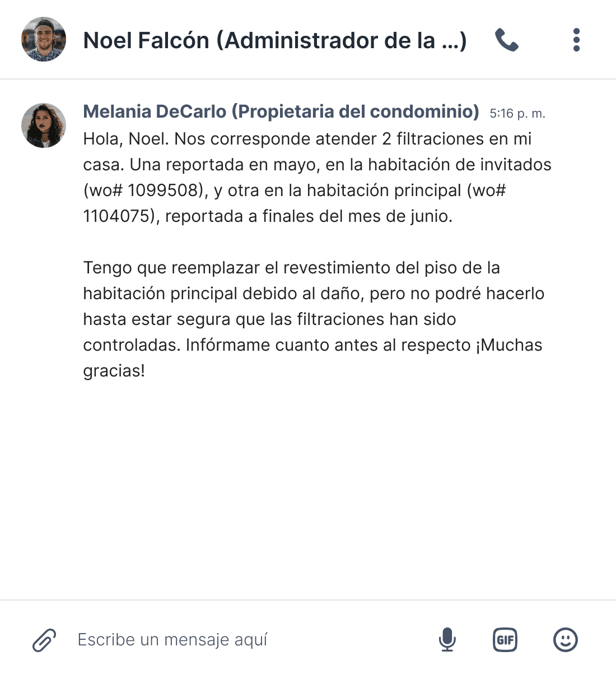Image resolution: width=616 pixels, height=679 pixels.
Task: Click the 'Escribe un mensaje aquí' input field
Action: pyautogui.click(x=174, y=639)
